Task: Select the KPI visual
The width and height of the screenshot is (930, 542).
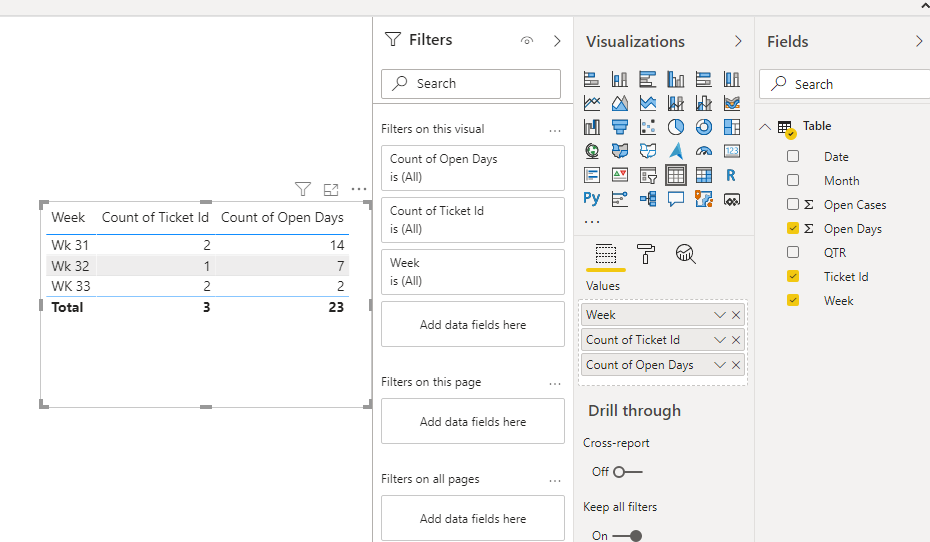Action: [619, 175]
